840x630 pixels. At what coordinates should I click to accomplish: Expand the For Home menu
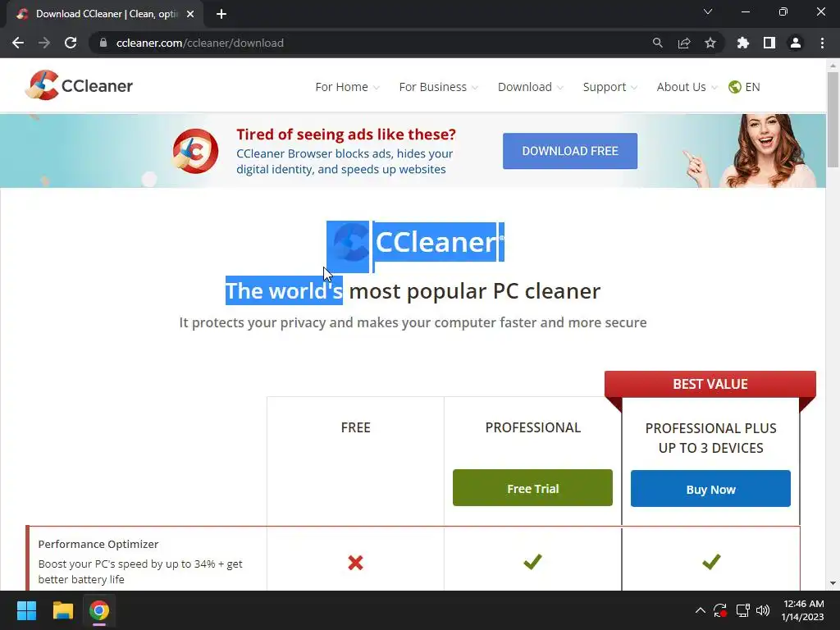coord(347,87)
